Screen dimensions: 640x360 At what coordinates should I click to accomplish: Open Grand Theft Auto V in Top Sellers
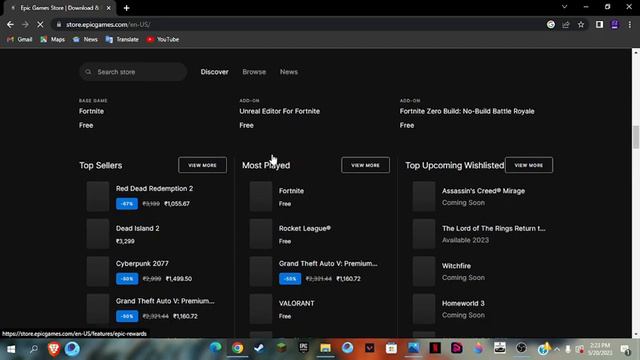click(165, 301)
